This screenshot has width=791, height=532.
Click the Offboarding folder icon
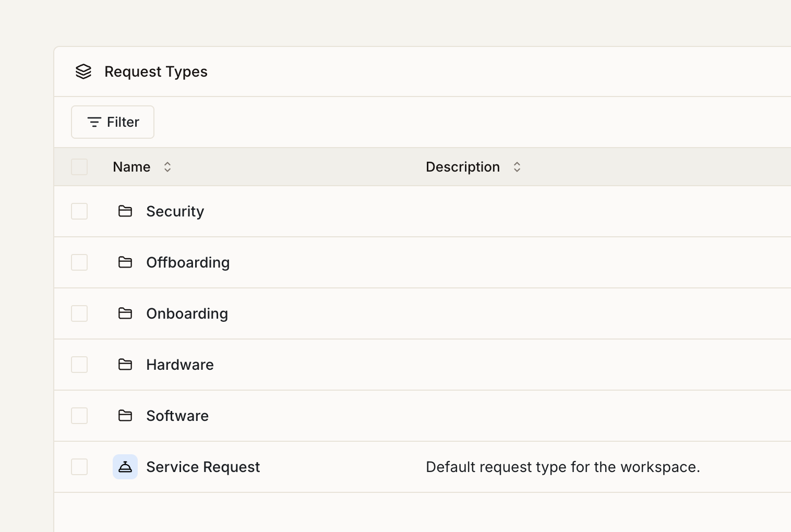[x=125, y=262]
